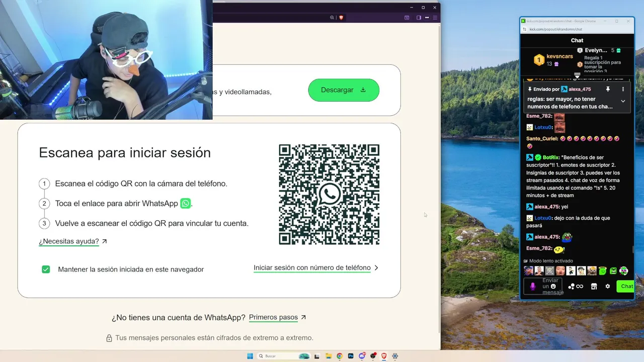644x362 pixels.
Task: Select kevsncars top gifter entry
Action: [x=553, y=60]
